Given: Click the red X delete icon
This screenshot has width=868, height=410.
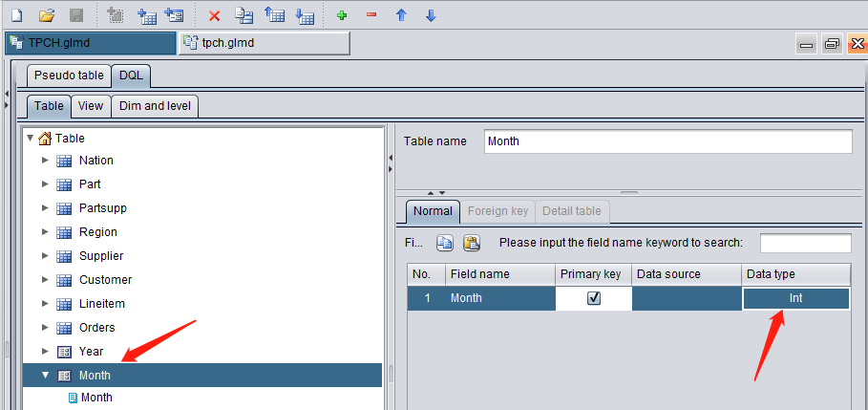Looking at the screenshot, I should [214, 16].
